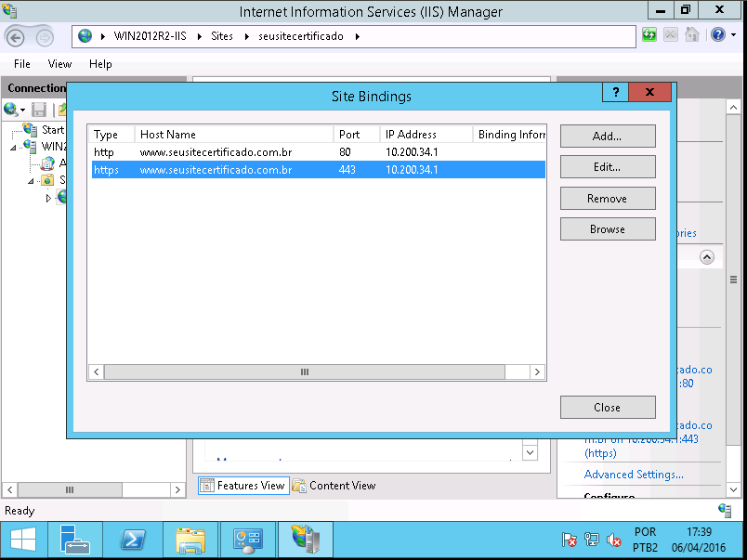Click left arrow of bindings list scrollbar
747x560 pixels.
coord(97,371)
